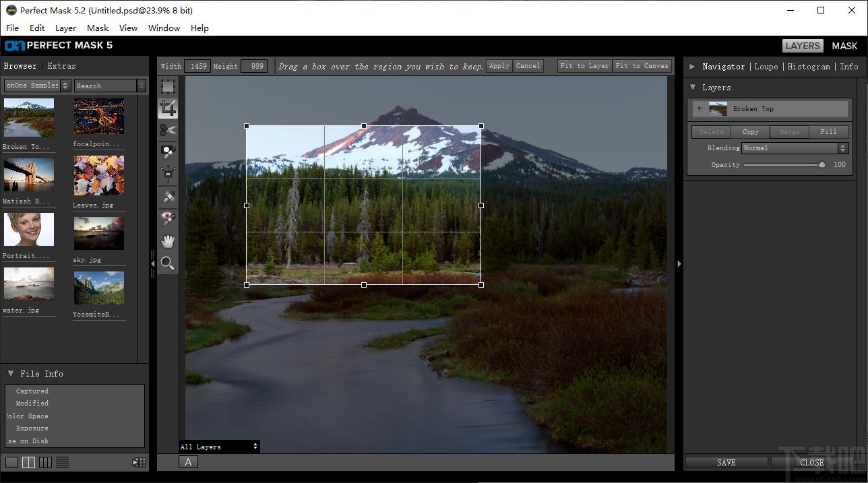Collapse the File Info section
The image size is (868, 483).
[11, 373]
